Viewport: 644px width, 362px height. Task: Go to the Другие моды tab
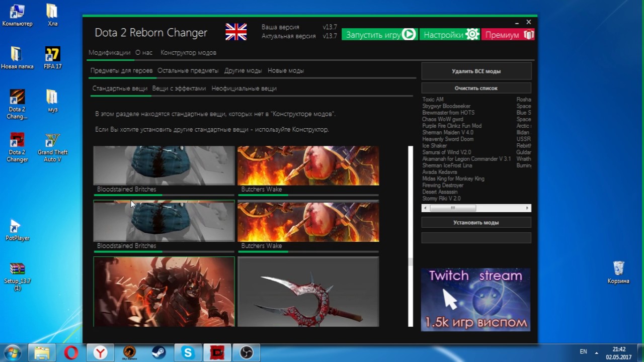click(243, 71)
